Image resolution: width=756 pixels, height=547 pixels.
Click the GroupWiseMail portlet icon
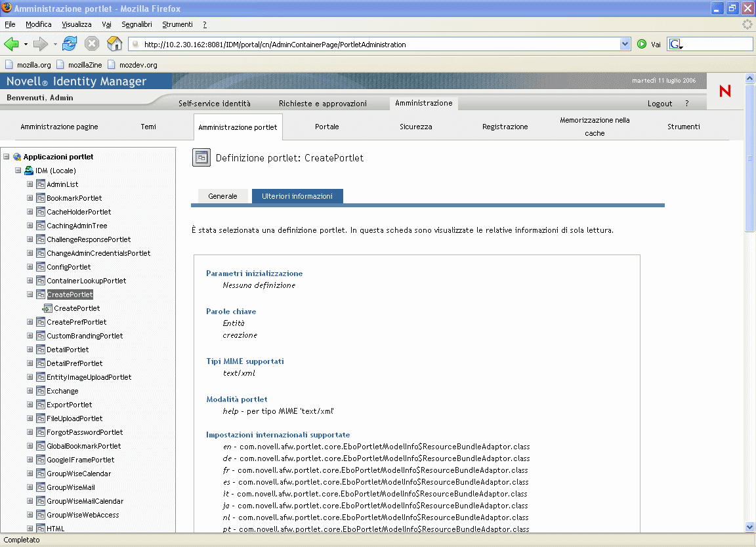(41, 487)
